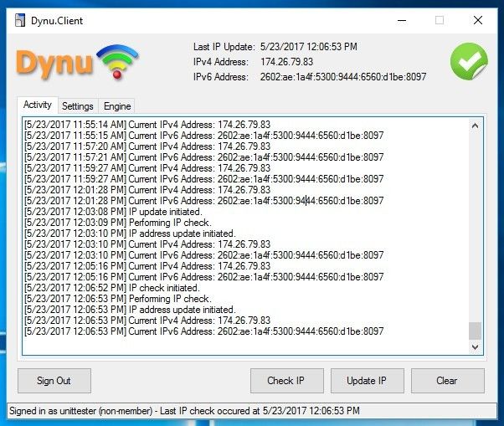Select the last log line at 12:06:53 PM
Viewport: 504px width, 426px height.
pos(204,331)
